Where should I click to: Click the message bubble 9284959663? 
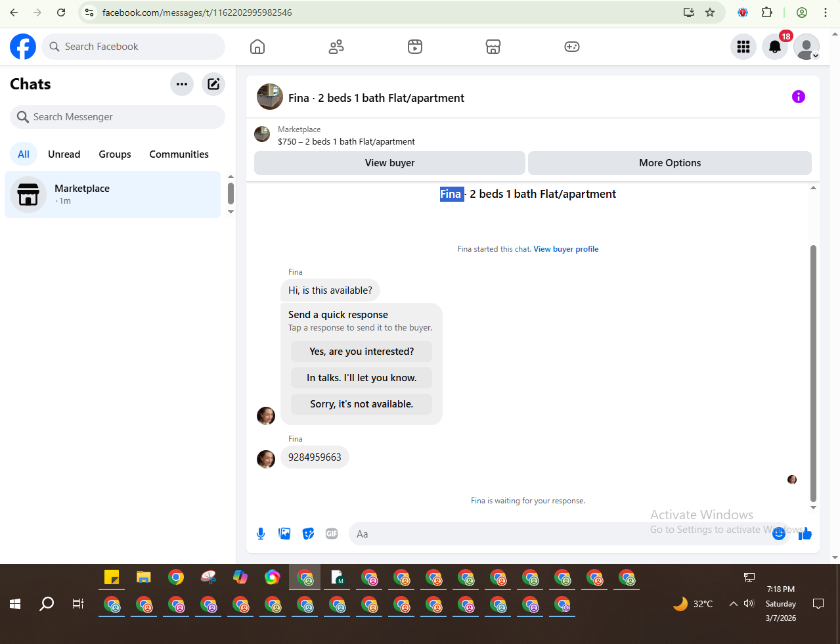coord(315,457)
